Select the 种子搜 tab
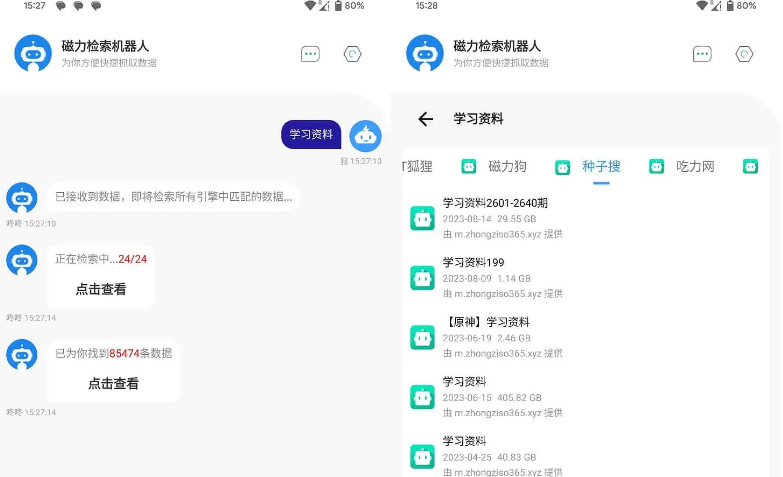Image resolution: width=783 pixels, height=477 pixels. tap(601, 166)
